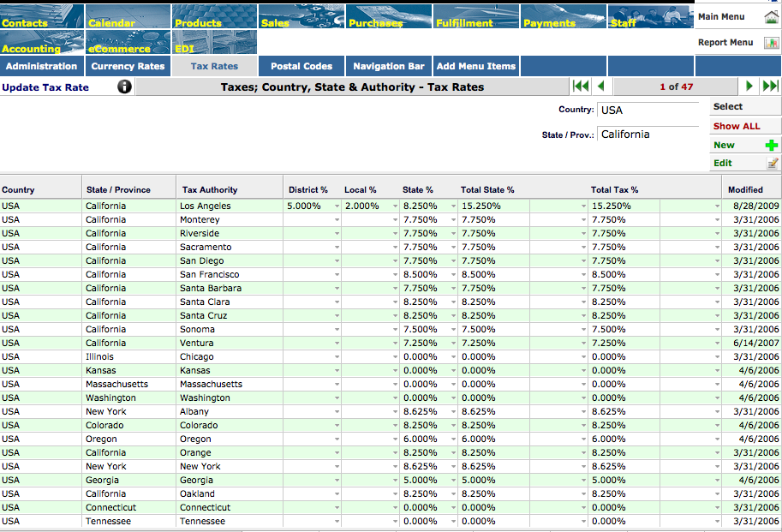Click the Update Tax Rate heading

click(x=45, y=87)
